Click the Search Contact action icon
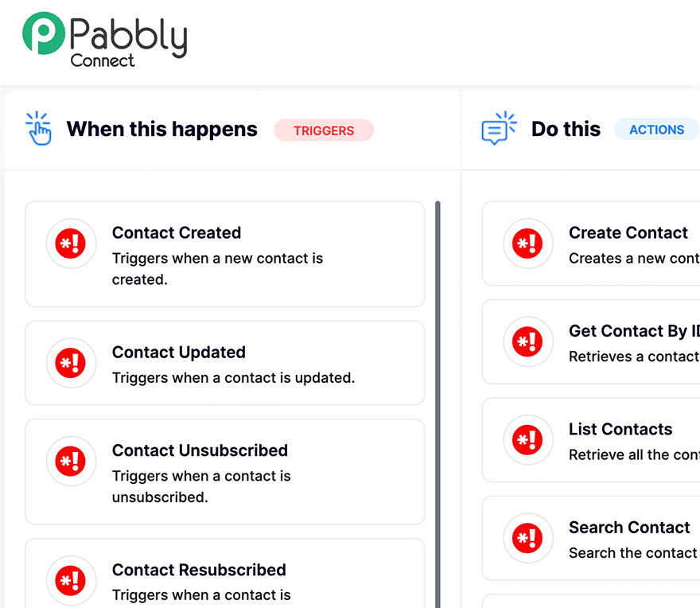Image resolution: width=700 pixels, height=608 pixels. pos(528,539)
